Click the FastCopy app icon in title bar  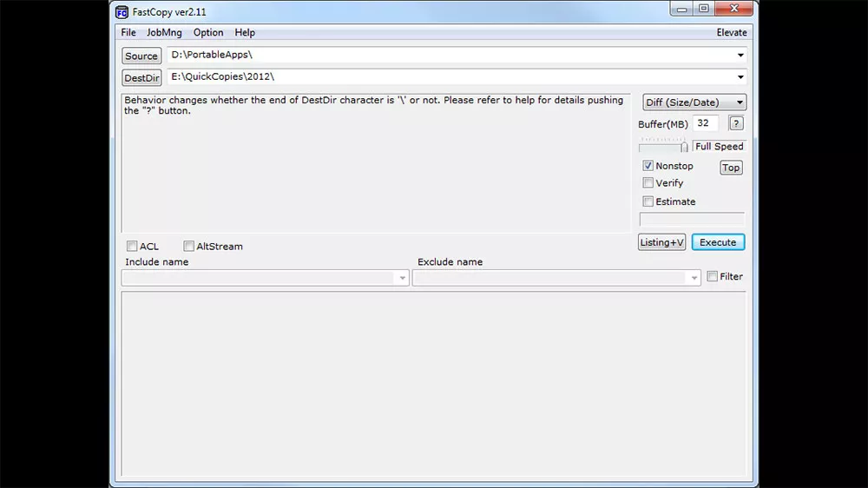pyautogui.click(x=122, y=12)
